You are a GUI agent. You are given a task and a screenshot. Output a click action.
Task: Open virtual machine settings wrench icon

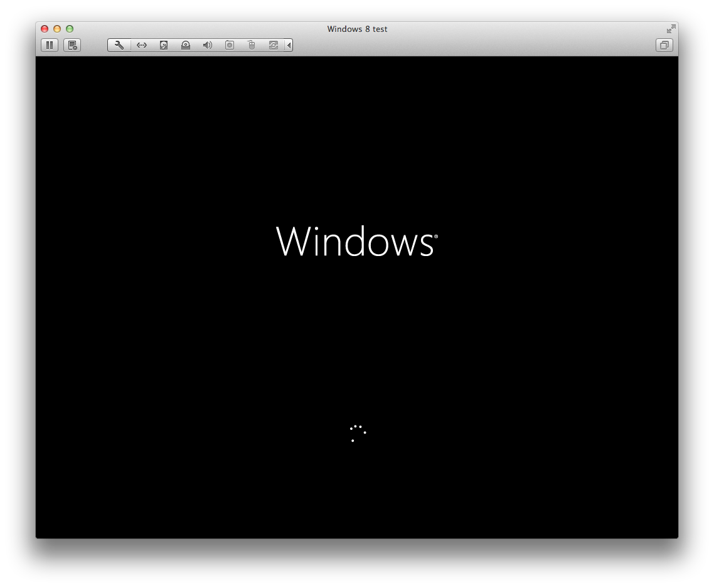(x=119, y=45)
